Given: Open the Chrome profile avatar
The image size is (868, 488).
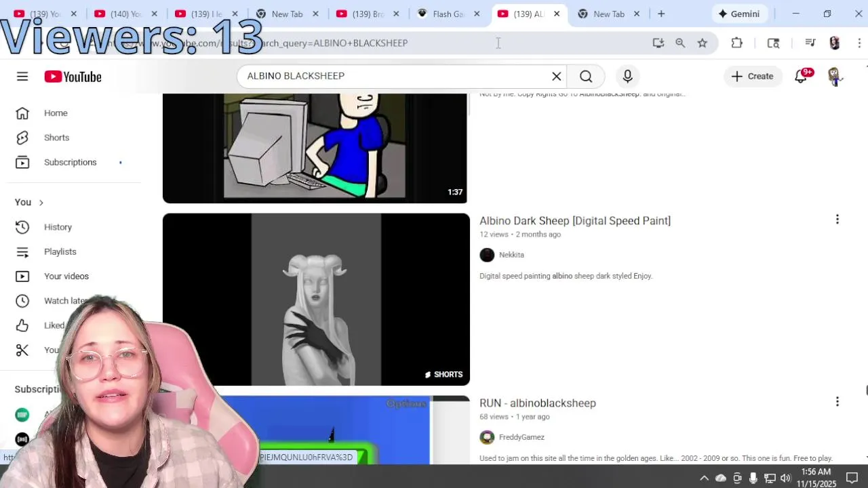Looking at the screenshot, I should point(835,43).
